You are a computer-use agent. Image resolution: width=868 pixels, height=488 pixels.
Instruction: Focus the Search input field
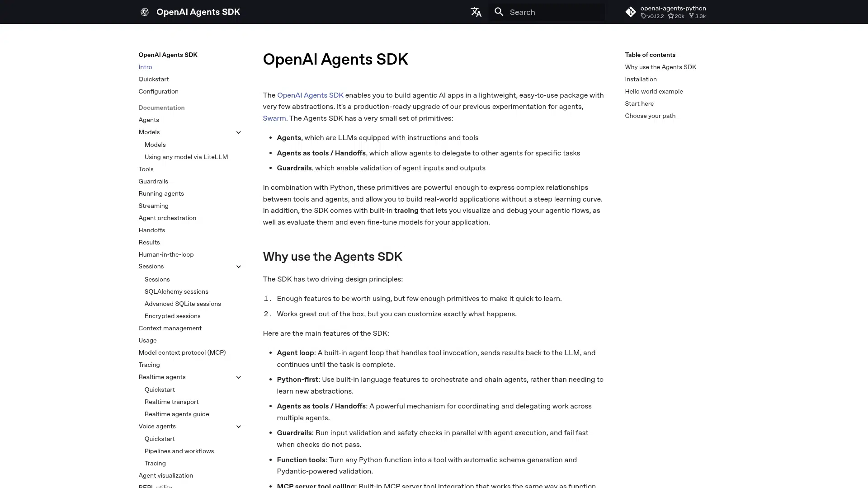pyautogui.click(x=554, y=12)
